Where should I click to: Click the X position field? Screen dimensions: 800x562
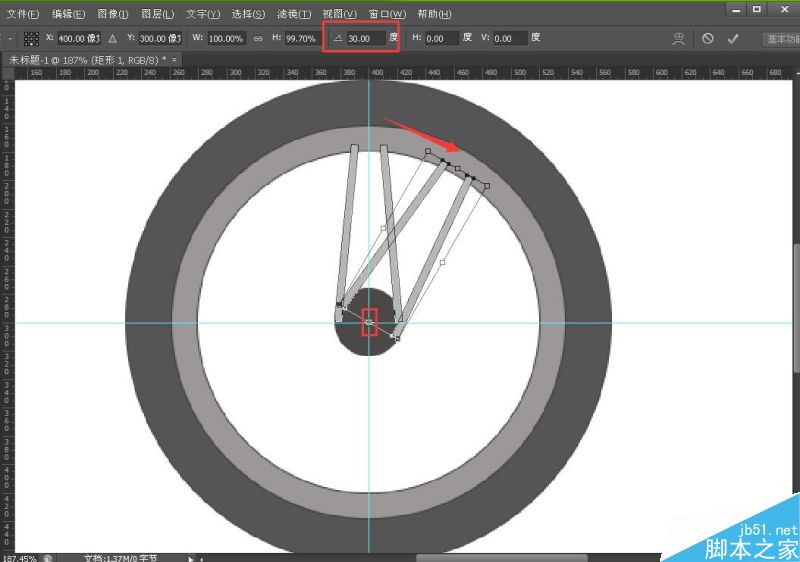[78, 38]
